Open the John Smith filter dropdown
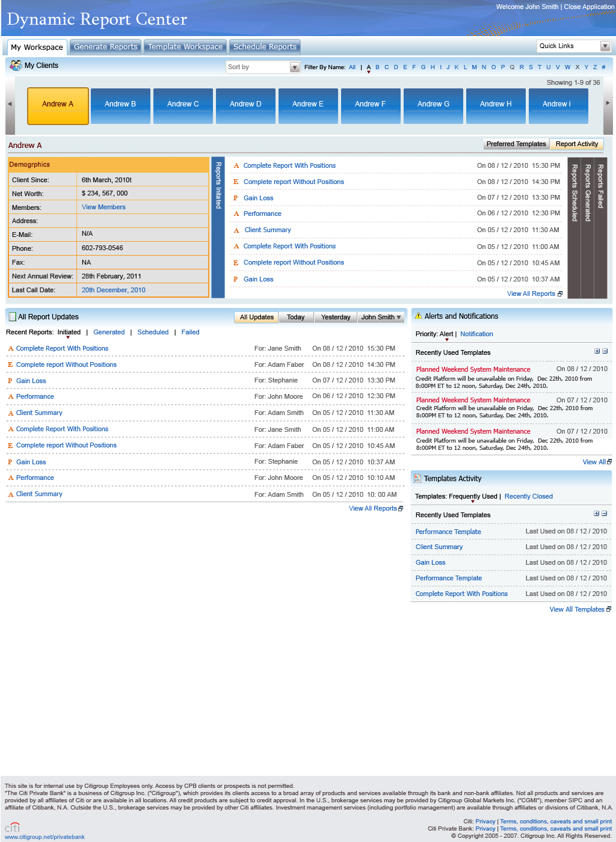The image size is (616, 842). 381,317
